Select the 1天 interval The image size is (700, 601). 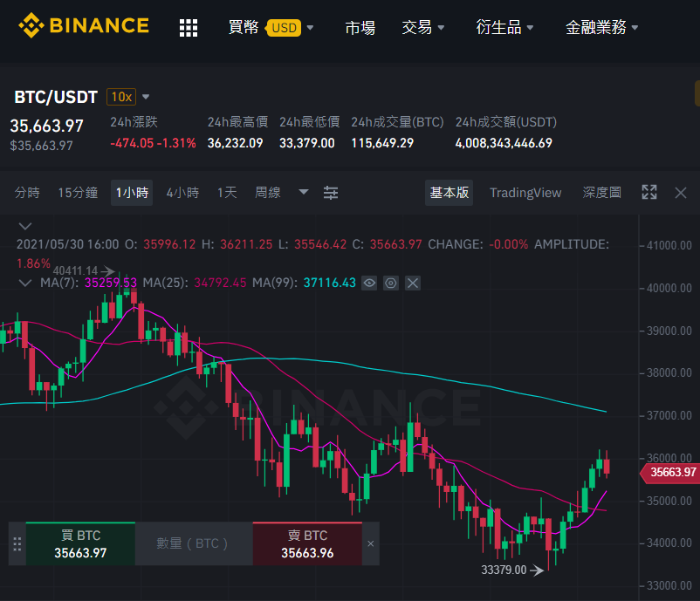(x=227, y=193)
